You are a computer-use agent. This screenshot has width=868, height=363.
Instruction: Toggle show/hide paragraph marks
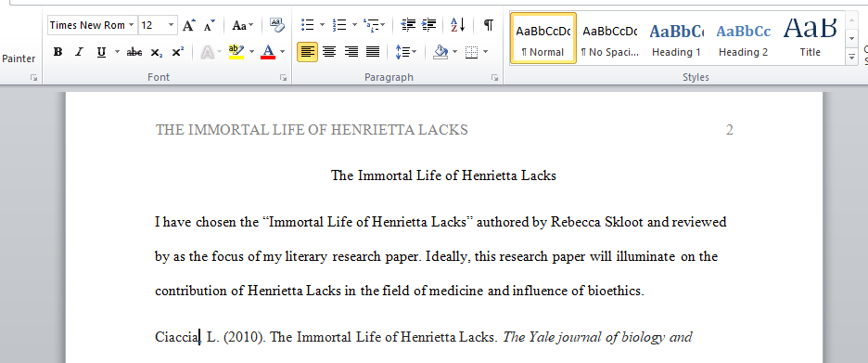point(488,25)
